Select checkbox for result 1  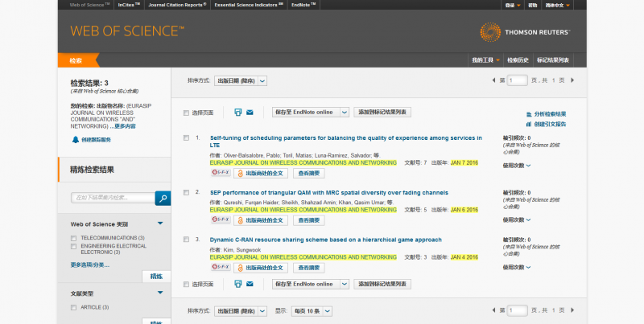[186, 138]
